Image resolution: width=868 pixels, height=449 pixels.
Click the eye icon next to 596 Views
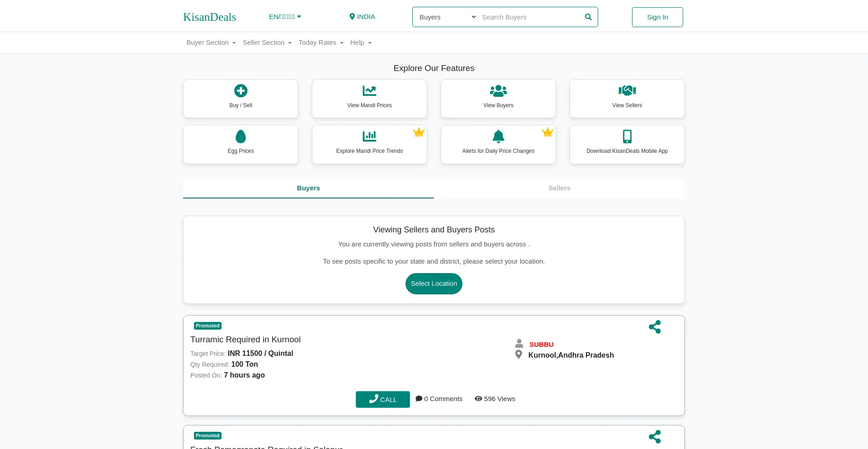tap(478, 399)
